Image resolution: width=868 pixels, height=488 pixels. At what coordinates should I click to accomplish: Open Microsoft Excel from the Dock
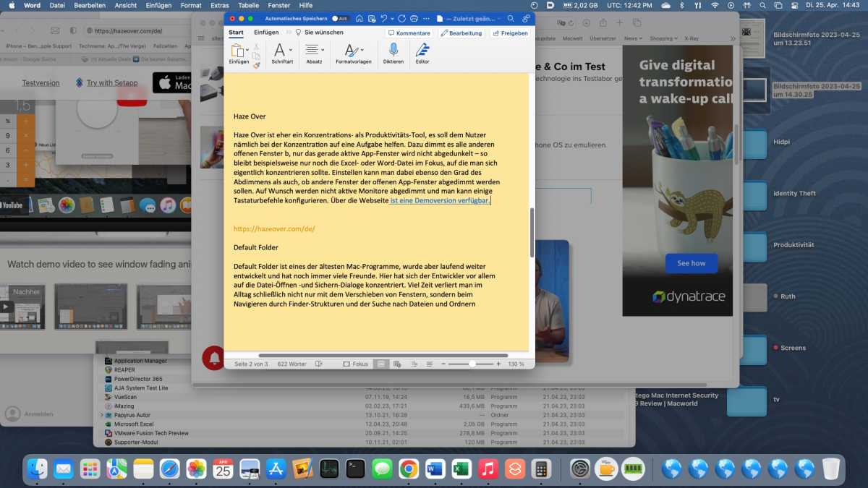[x=461, y=468]
